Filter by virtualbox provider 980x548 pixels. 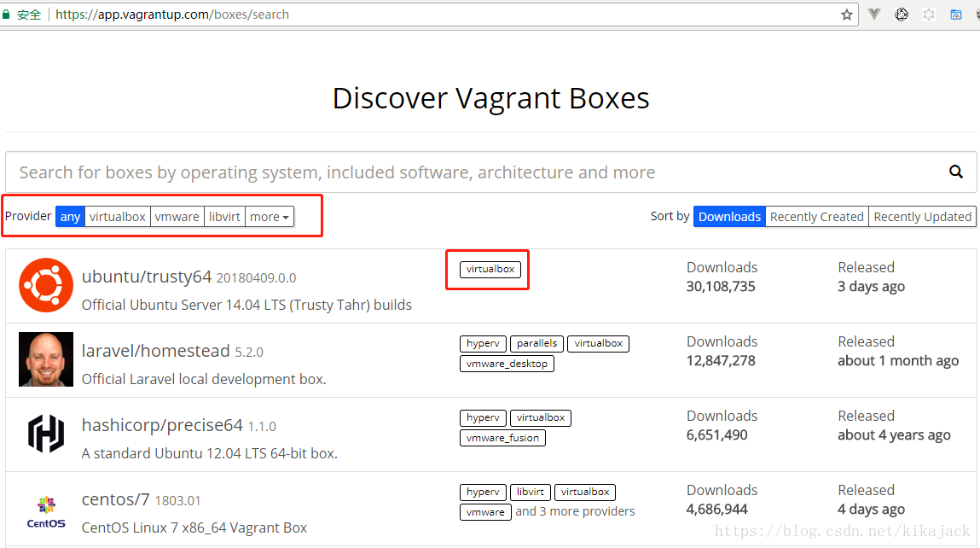(x=117, y=217)
